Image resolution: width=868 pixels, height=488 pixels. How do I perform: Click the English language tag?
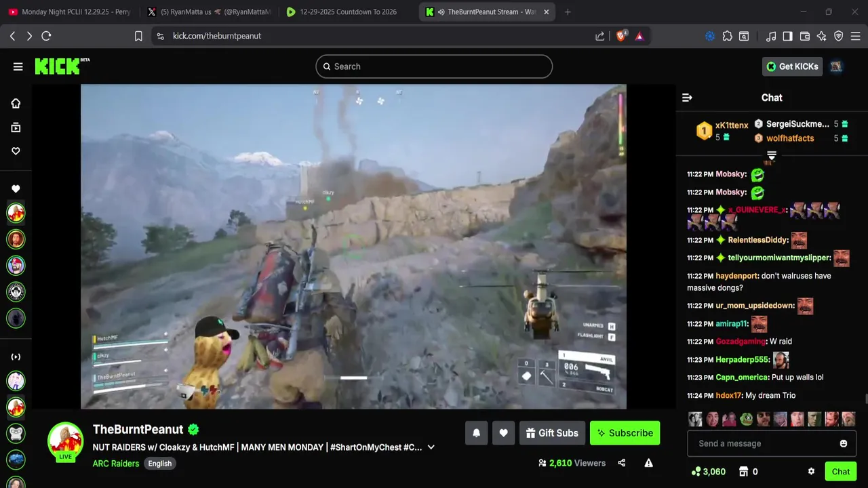click(160, 464)
